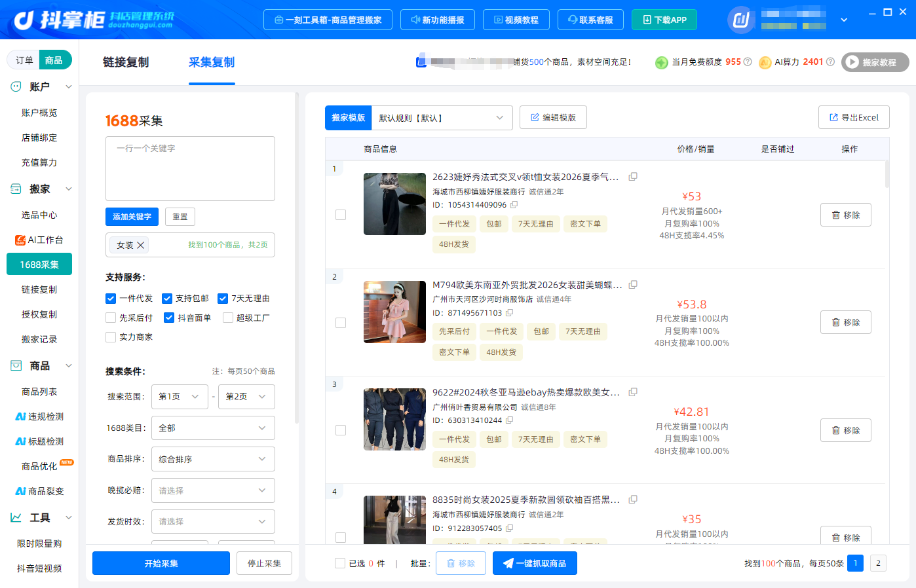
Task: Start collection with 开始采集
Action: [x=161, y=563]
